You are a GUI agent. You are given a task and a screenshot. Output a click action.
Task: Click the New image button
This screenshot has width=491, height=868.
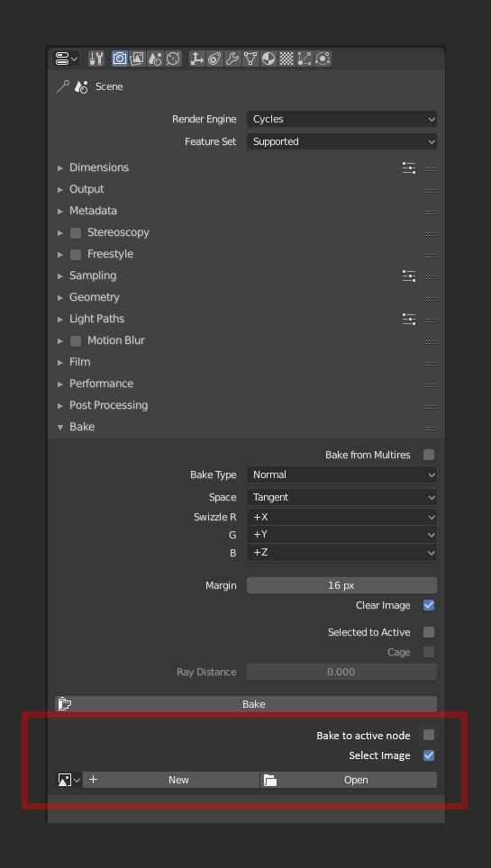pyautogui.click(x=171, y=780)
